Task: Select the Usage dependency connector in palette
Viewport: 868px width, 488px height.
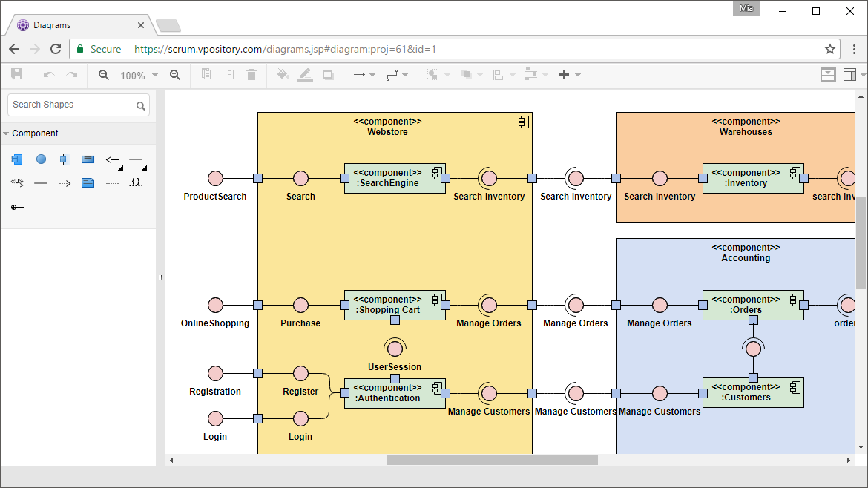Action: pyautogui.click(x=17, y=182)
